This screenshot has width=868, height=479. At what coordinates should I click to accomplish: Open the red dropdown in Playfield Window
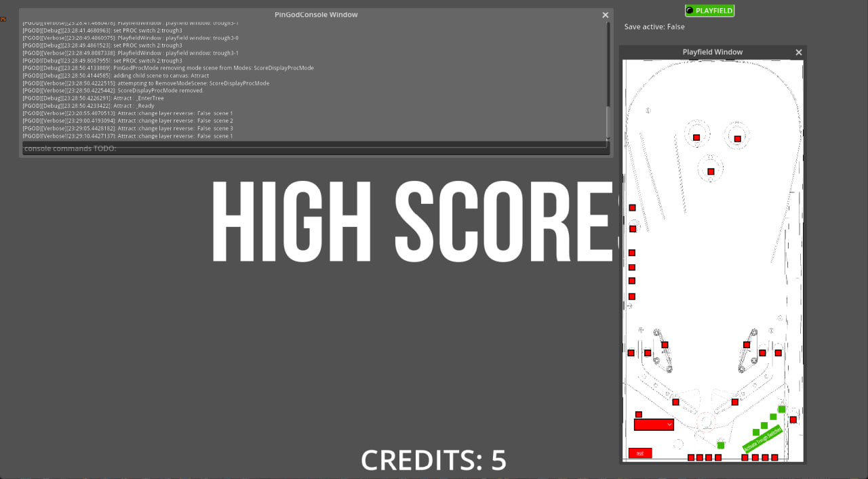point(654,425)
